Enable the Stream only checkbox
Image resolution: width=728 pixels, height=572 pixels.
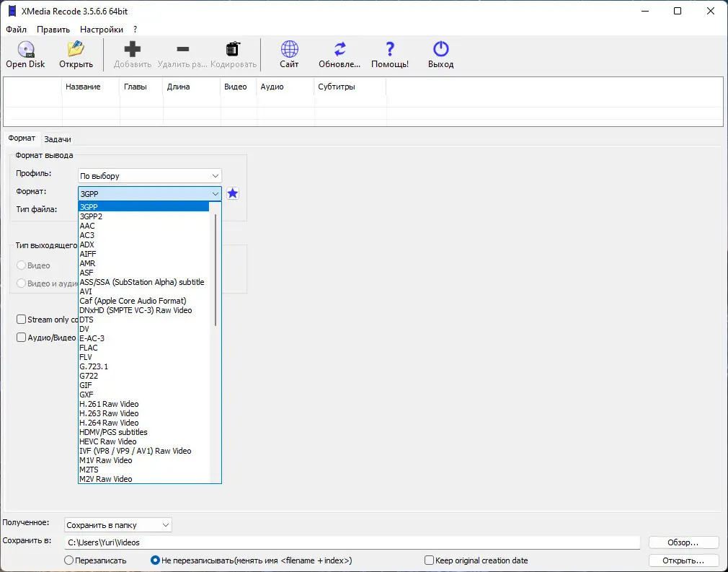pos(21,320)
